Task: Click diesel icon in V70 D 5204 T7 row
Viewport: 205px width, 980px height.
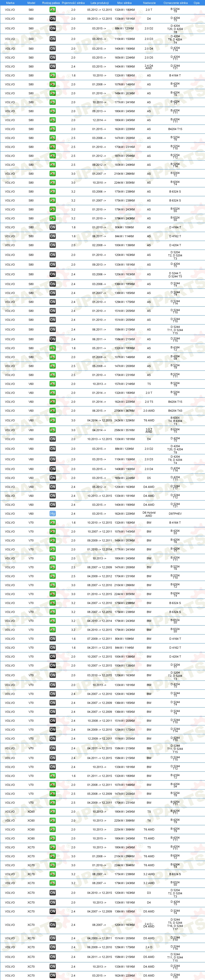Action: pos(52,666)
